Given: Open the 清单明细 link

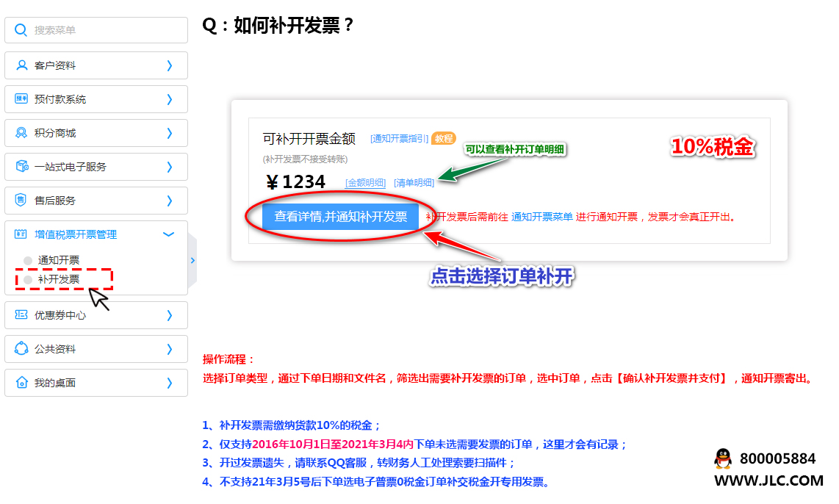Looking at the screenshot, I should coord(414,183).
